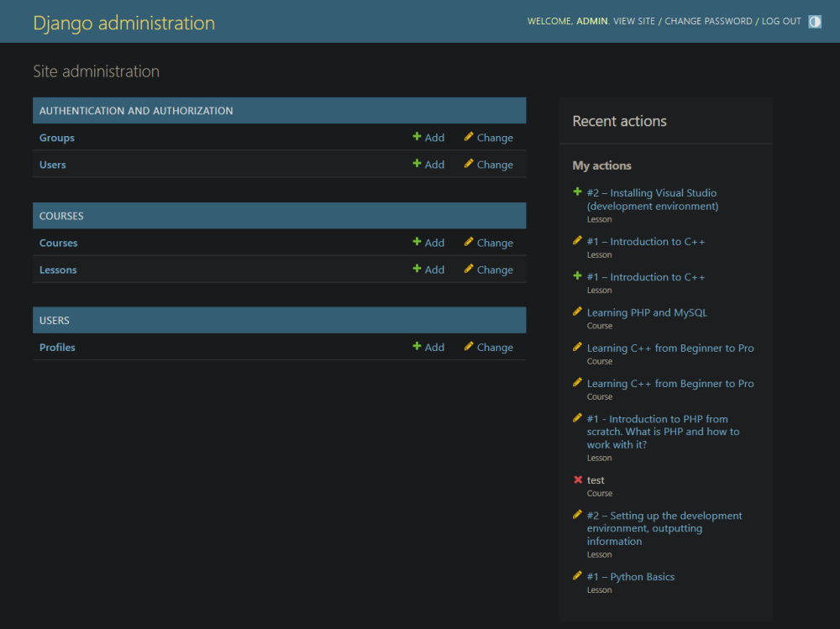Click Add text in the Profiles row
Viewport: 840px width, 629px height.
434,347
